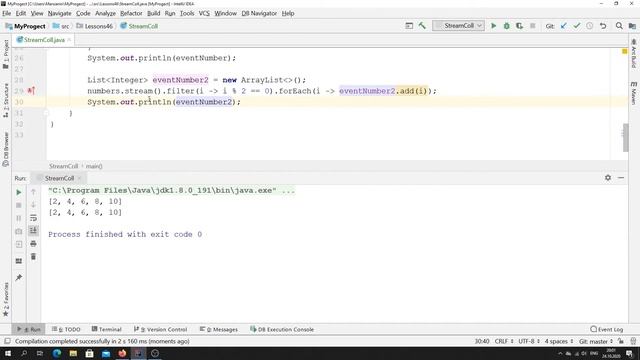Screen dimensions: 640x360
Task: Close the StreamColl.java editor tab
Action: [x=69, y=40]
